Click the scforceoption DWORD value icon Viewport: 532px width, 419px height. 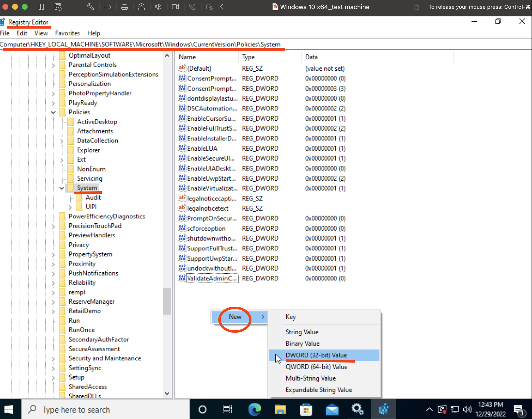pyautogui.click(x=182, y=228)
